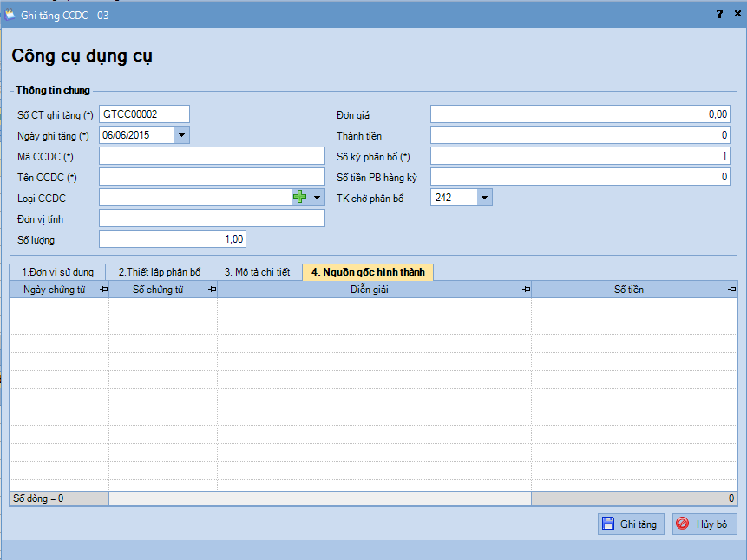Focus the Tên CCDC input field
Image resolution: width=747 pixels, height=560 pixels.
212,177
